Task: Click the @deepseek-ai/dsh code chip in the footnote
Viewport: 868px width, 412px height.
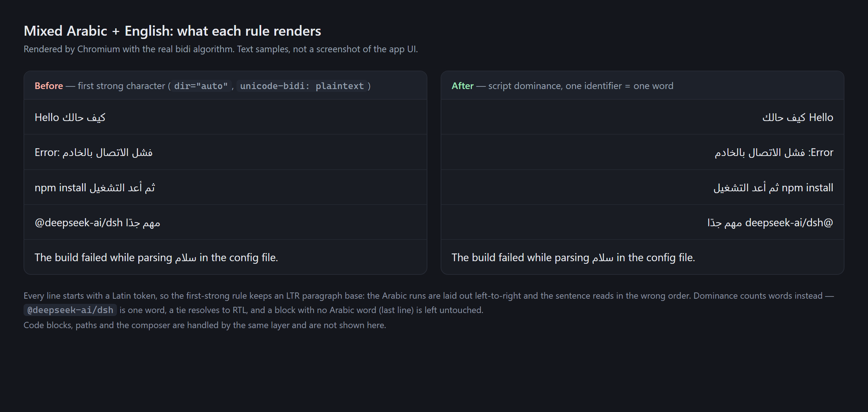Action: coord(70,310)
